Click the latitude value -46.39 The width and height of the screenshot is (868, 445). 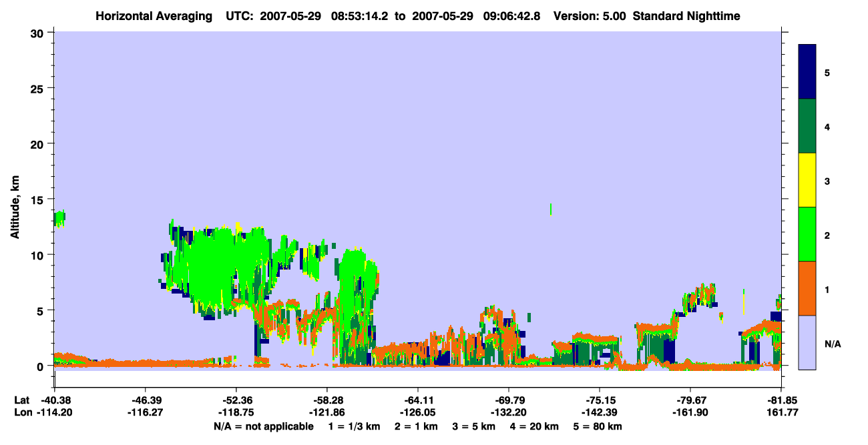[x=145, y=400]
